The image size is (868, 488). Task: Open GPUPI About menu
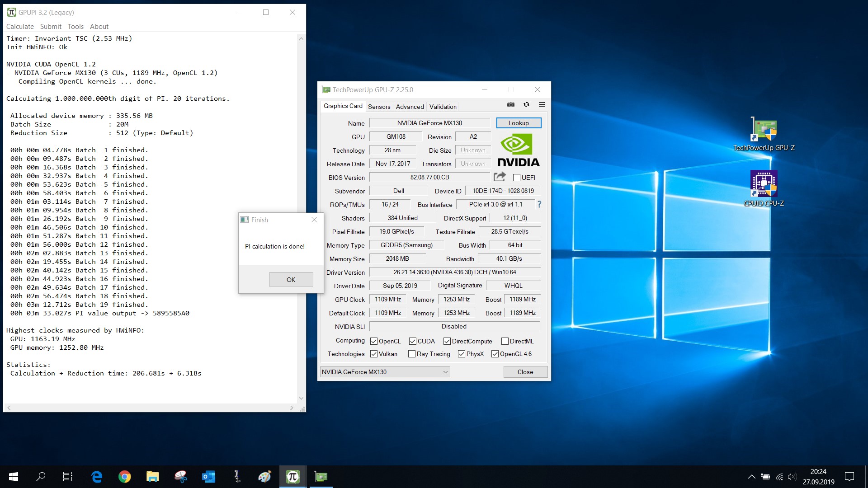99,27
